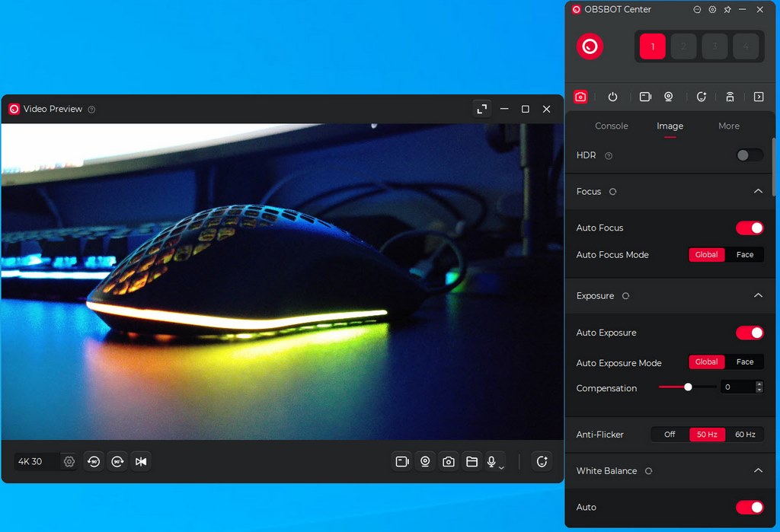
Task: Click the Compensation value field
Action: point(737,387)
